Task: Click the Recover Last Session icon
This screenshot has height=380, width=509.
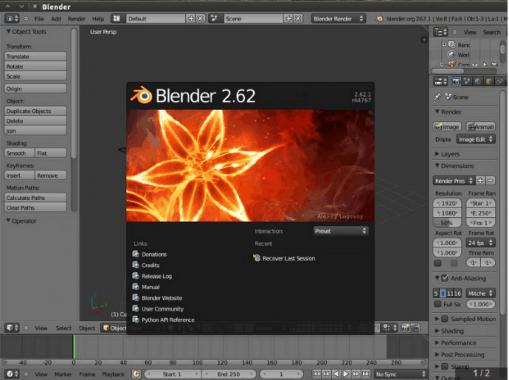Action: [256, 258]
